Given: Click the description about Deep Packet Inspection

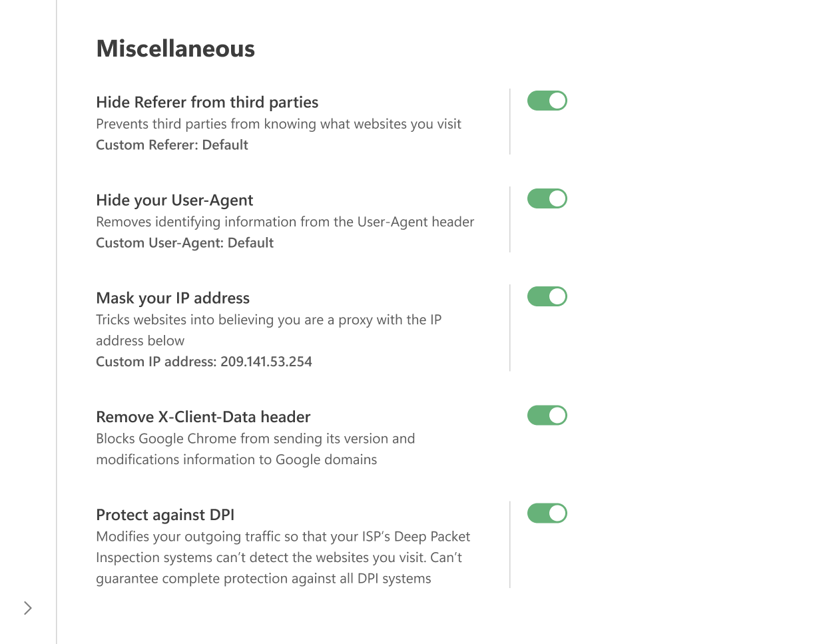Looking at the screenshot, I should point(282,557).
